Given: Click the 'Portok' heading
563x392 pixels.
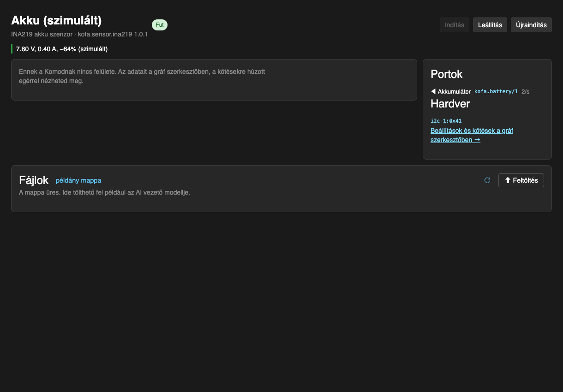Looking at the screenshot, I should (x=447, y=74).
